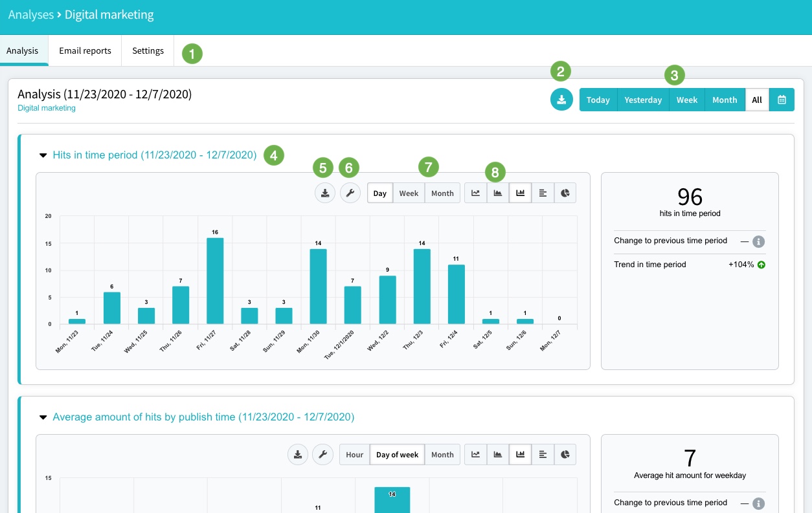Group Hits in time period by Week
The image size is (812, 513).
click(x=409, y=193)
